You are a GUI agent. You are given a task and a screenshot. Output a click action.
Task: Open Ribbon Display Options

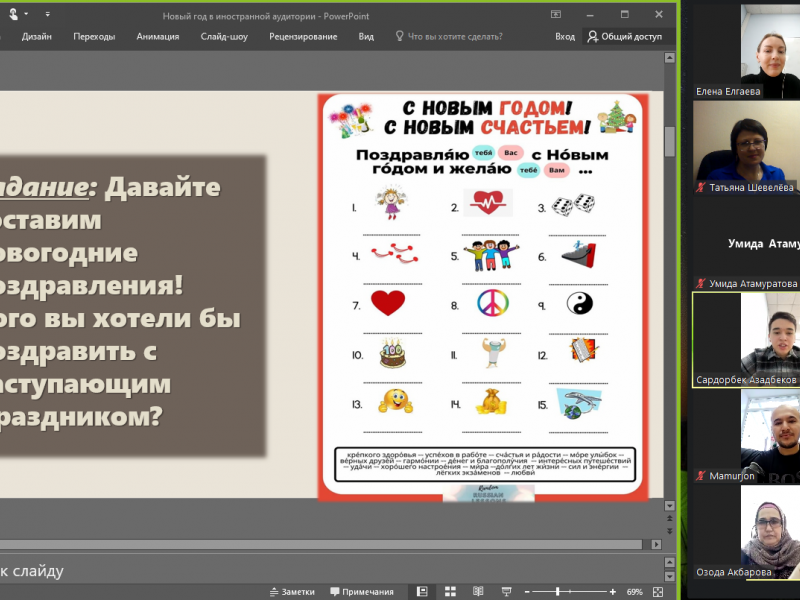click(x=557, y=13)
